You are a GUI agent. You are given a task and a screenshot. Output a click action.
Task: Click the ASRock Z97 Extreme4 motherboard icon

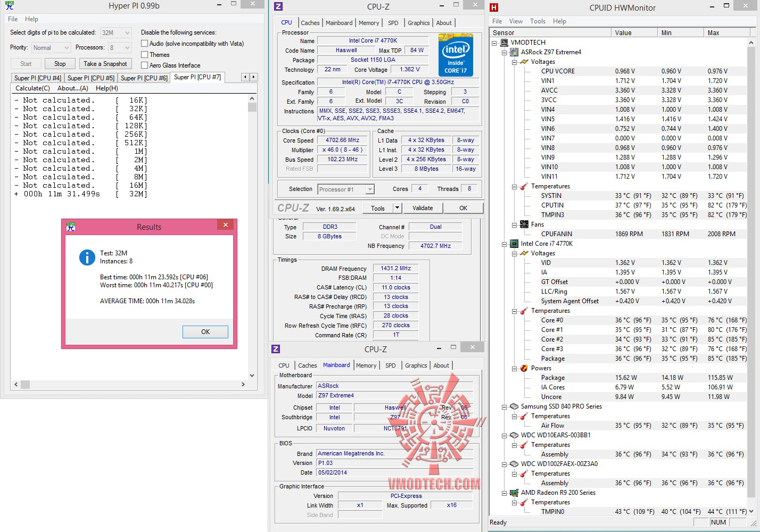tap(514, 52)
